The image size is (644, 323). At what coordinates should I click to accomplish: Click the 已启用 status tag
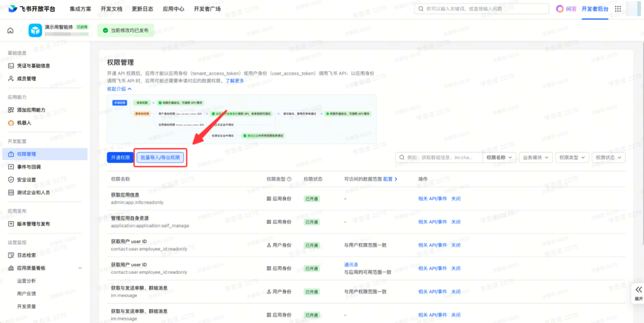82,27
